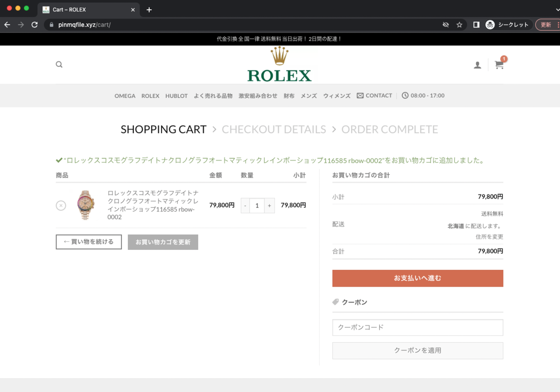Click the CHECKOUT DETAILS breadcrumb step
The image size is (560, 392).
[274, 129]
